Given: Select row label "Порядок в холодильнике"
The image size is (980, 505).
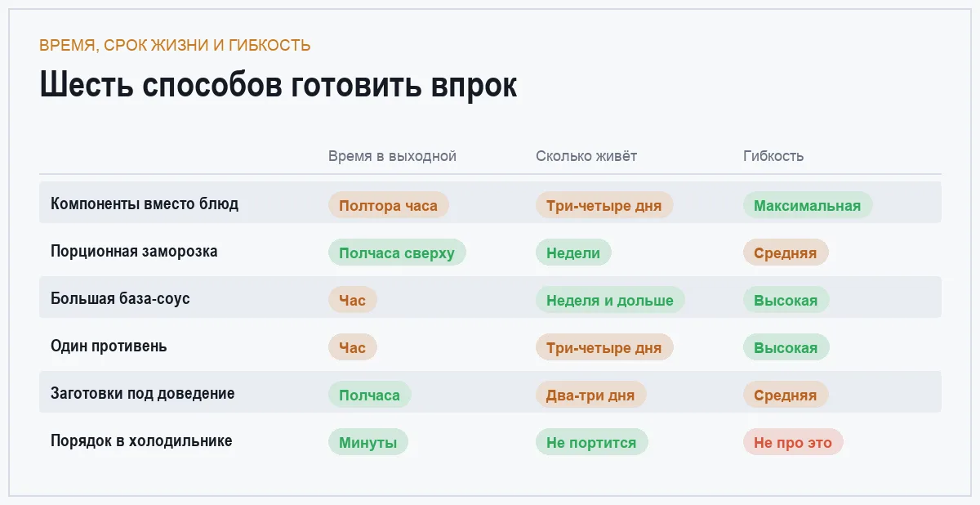Looking at the screenshot, I should coord(141,440).
